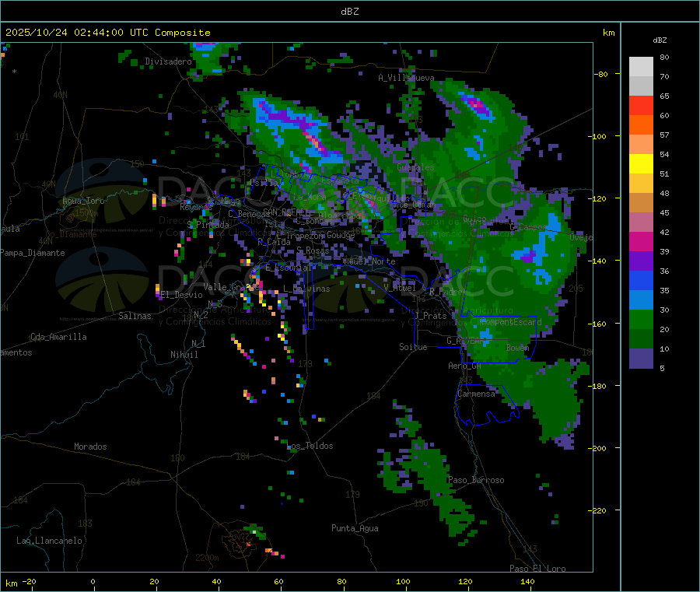Click the Morados map label

tap(90, 447)
